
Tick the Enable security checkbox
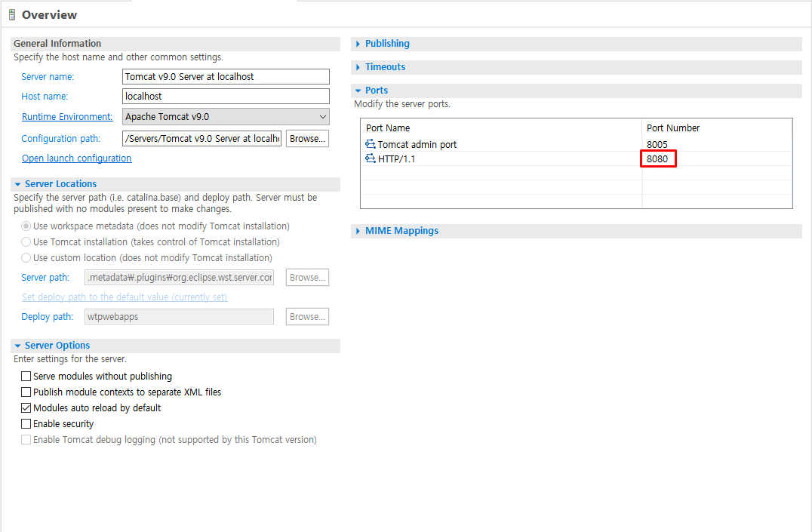click(x=26, y=424)
